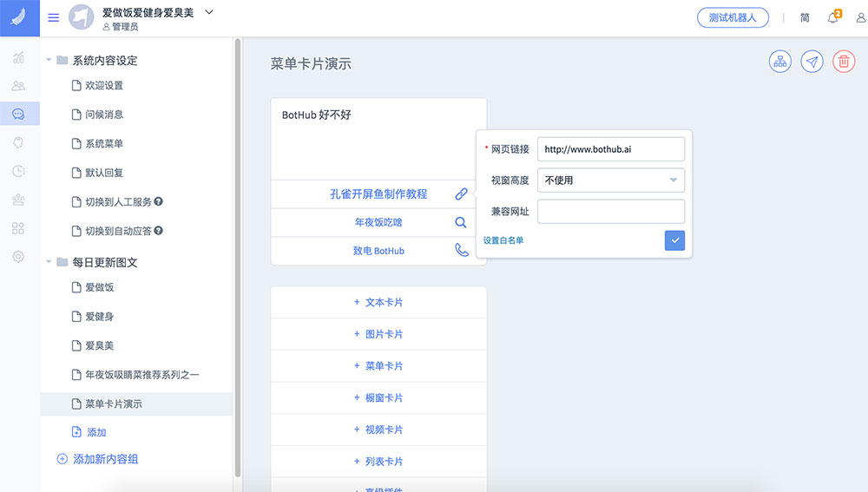
Task: Focus the 网页链接 URL field
Action: click(x=610, y=149)
